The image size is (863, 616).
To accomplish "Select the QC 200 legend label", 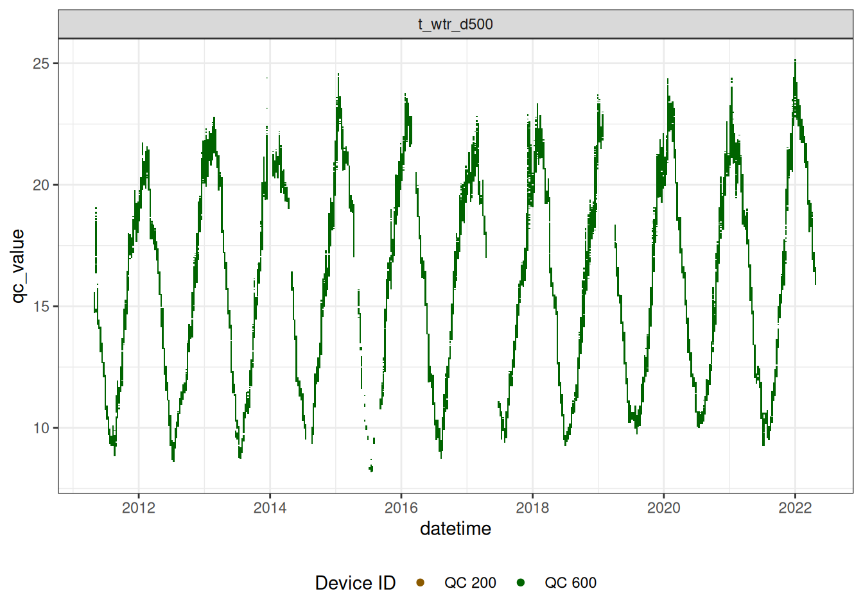I will coord(470,583).
